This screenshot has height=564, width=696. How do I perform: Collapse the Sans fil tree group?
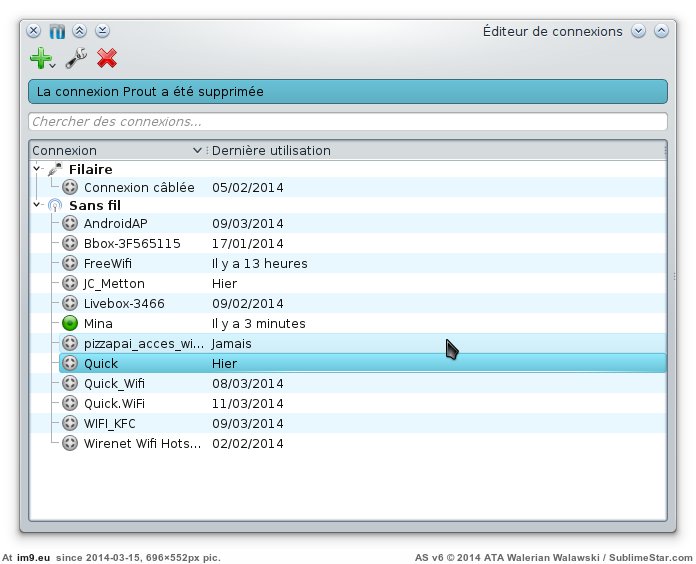[37, 205]
